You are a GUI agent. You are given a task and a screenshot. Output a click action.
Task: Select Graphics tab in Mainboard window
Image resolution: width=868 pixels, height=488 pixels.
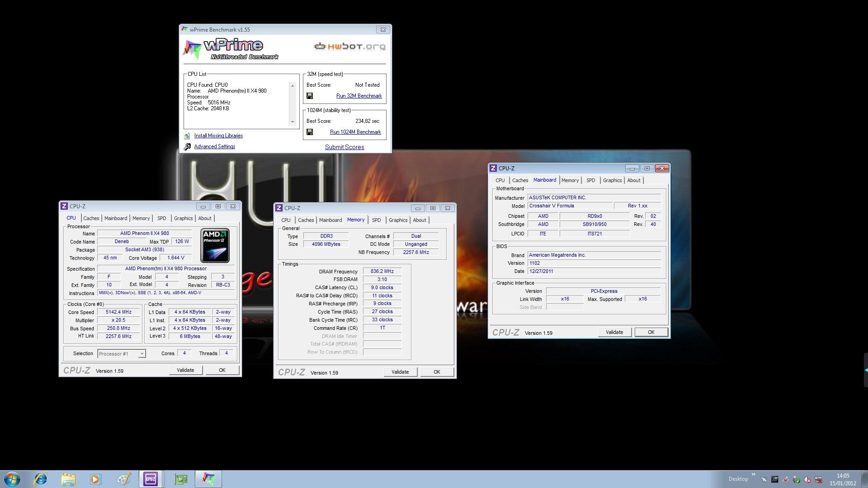[x=613, y=180]
